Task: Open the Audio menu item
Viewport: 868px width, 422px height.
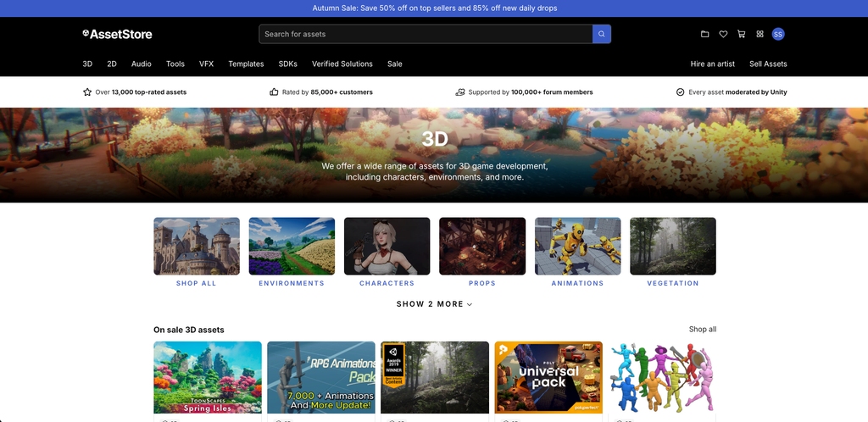Action: pos(142,64)
